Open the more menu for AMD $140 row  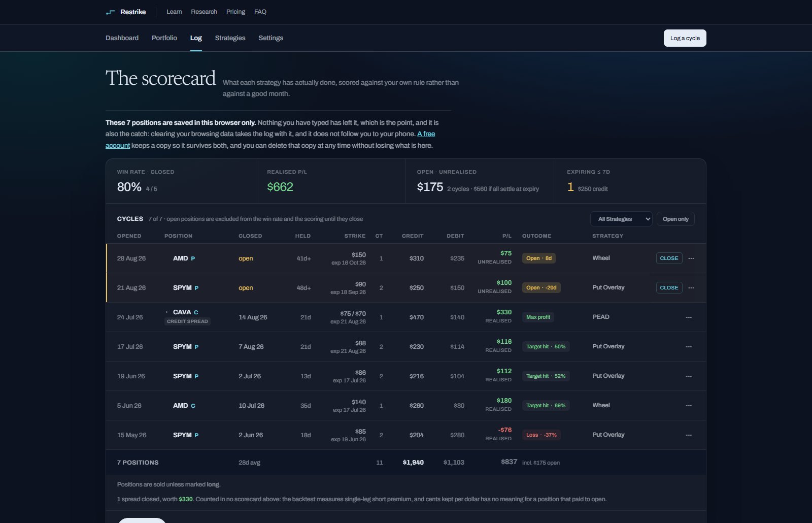click(x=689, y=406)
